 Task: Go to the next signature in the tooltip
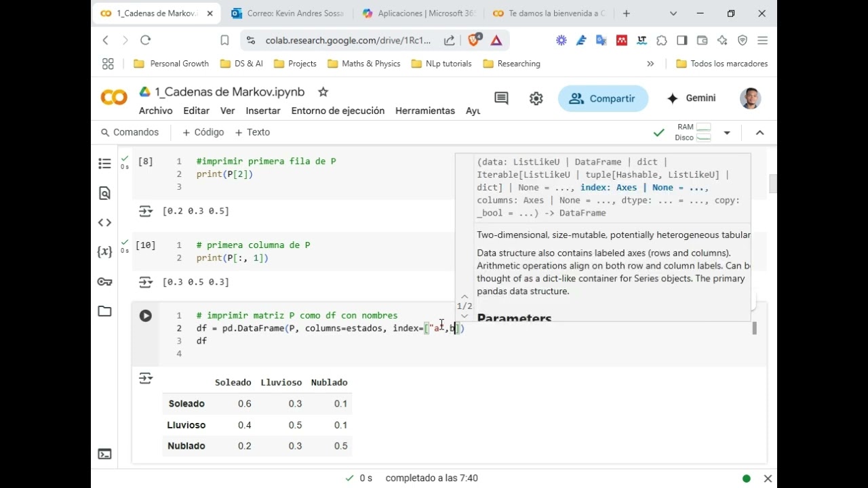pyautogui.click(x=465, y=316)
